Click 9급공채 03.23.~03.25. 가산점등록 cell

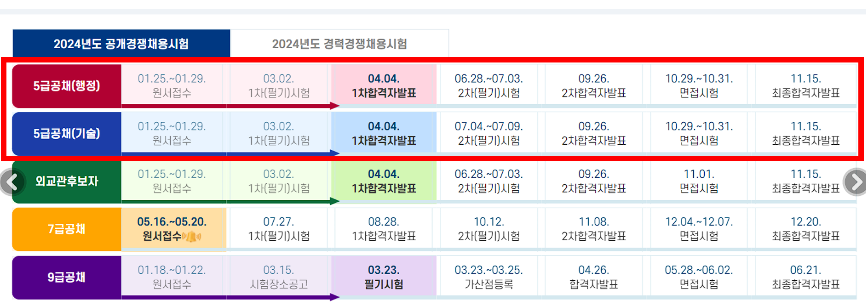coord(489,277)
